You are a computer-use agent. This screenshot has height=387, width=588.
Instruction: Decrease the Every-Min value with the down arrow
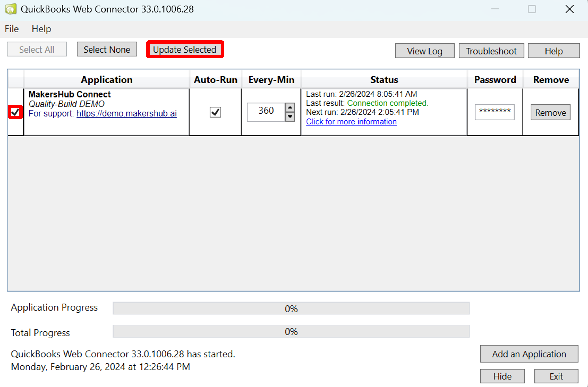[x=290, y=117]
